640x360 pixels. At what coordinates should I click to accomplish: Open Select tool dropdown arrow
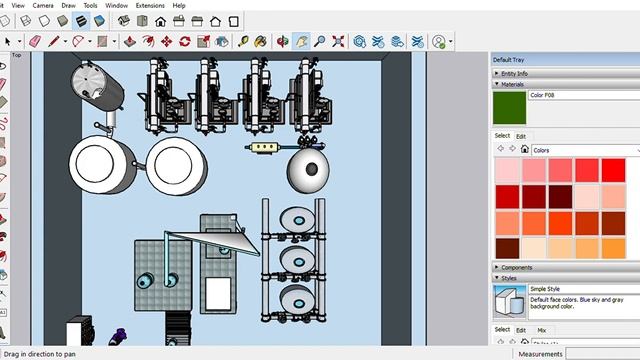pyautogui.click(x=19, y=41)
